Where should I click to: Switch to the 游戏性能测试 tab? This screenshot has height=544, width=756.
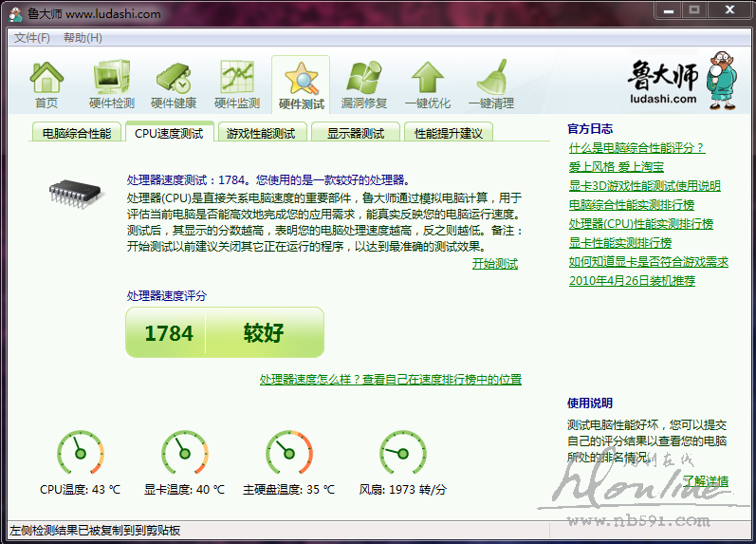click(x=261, y=134)
